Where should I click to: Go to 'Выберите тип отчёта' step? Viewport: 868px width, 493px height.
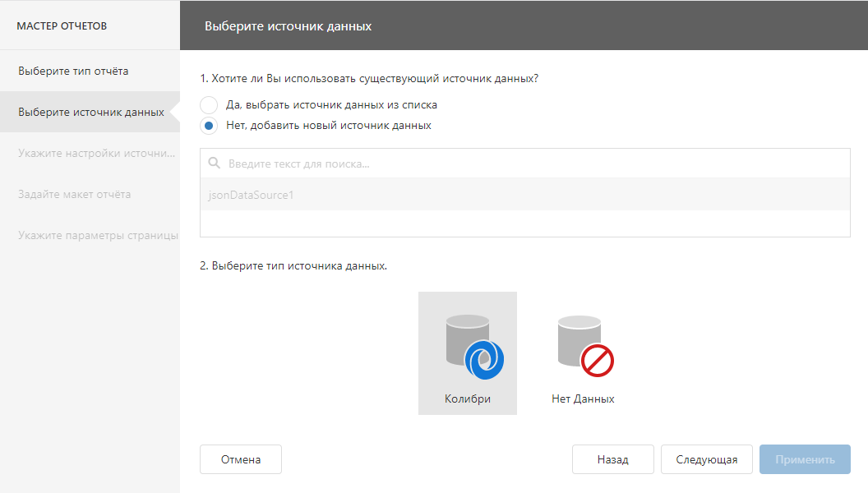73,71
